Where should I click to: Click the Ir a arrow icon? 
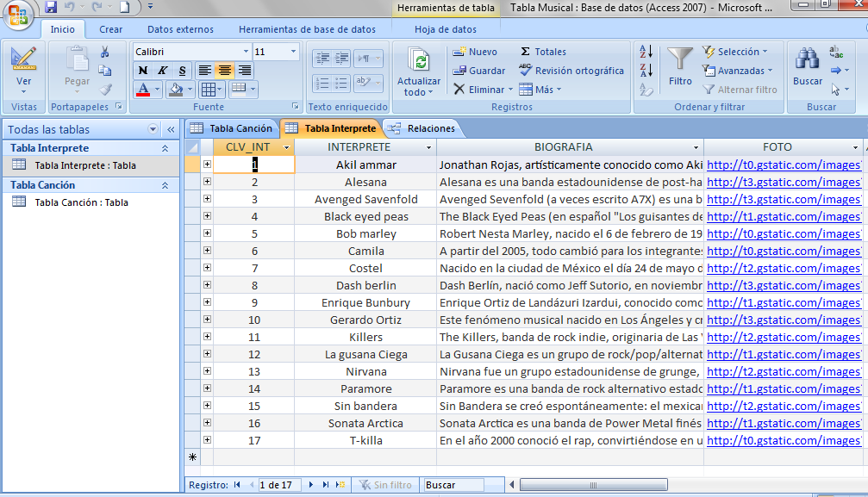pos(836,71)
